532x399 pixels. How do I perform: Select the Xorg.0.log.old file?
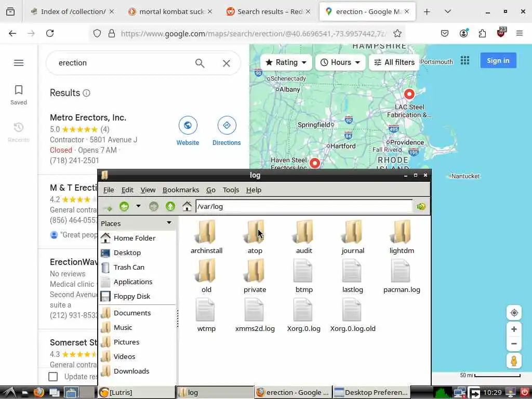pyautogui.click(x=353, y=315)
